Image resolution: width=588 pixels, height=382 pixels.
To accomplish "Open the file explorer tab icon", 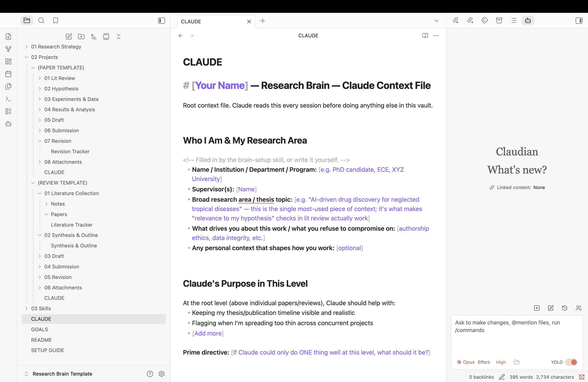I will point(27,20).
